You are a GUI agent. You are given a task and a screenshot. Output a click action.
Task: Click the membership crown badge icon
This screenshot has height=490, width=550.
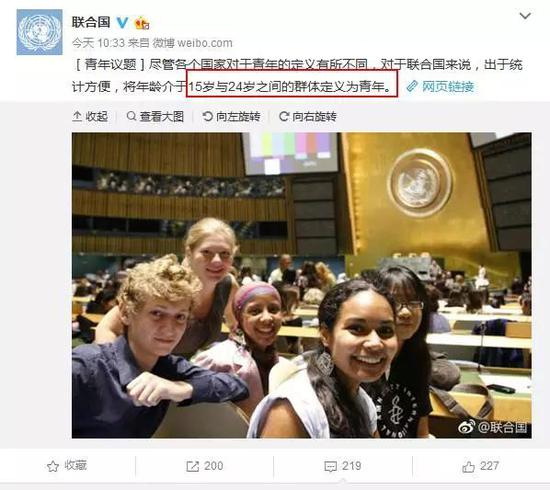click(x=142, y=23)
